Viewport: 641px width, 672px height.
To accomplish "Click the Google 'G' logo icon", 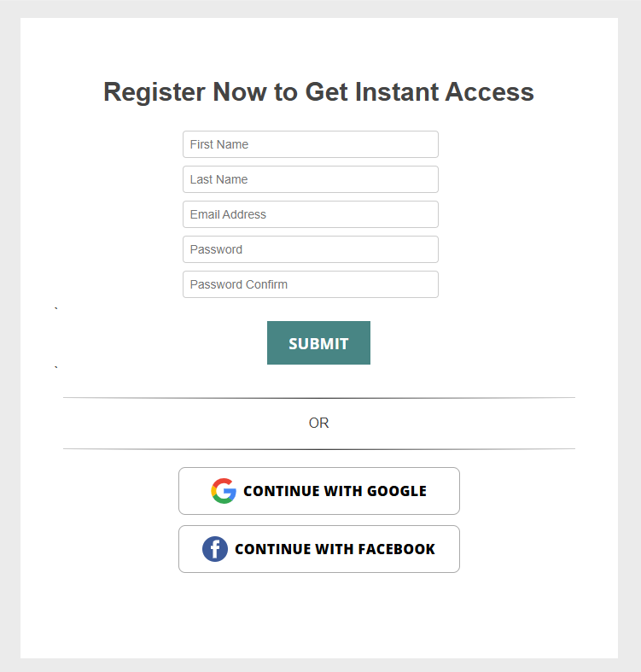I will click(x=224, y=491).
